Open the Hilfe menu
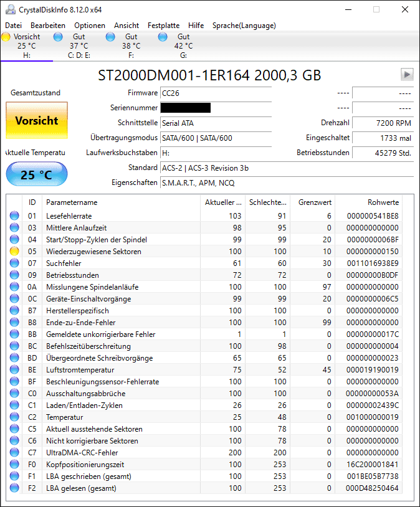Viewport: 420px width, 507px height. click(196, 26)
